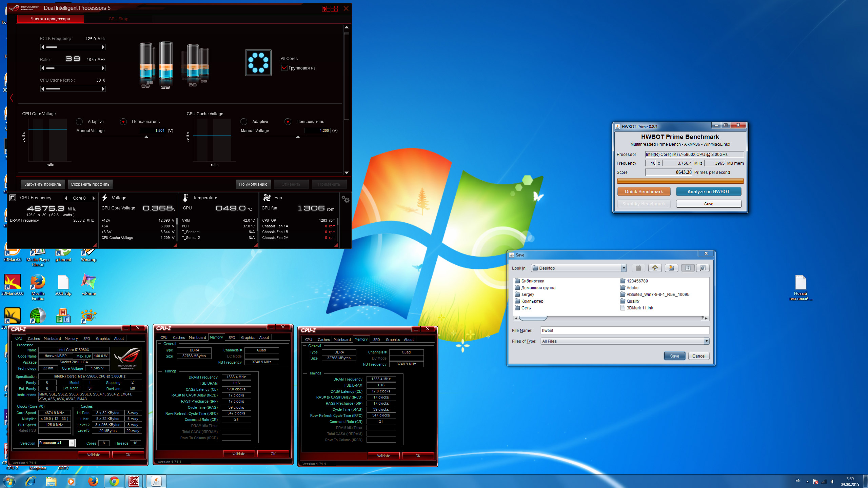Open the Processor #1 selection dropdown

pyautogui.click(x=72, y=443)
